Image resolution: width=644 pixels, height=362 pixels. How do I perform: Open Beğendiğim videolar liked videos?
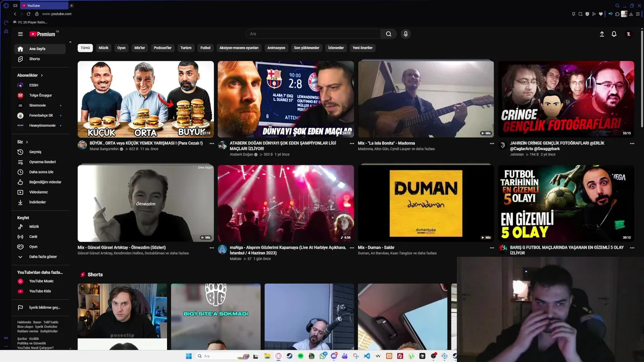click(40, 182)
